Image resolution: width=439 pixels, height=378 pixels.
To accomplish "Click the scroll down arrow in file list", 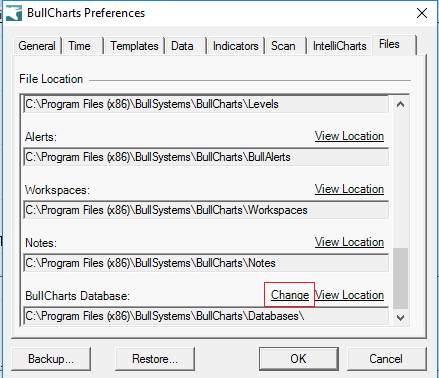I will point(400,318).
